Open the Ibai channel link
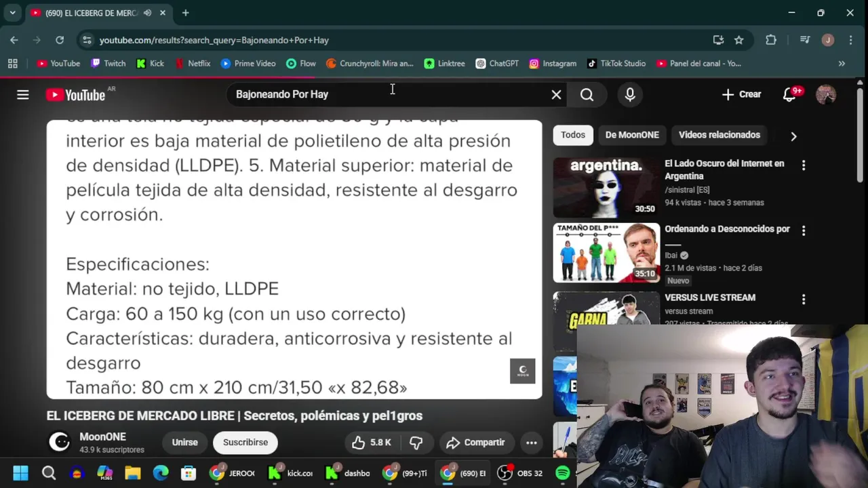The image size is (868, 488). [x=671, y=256]
